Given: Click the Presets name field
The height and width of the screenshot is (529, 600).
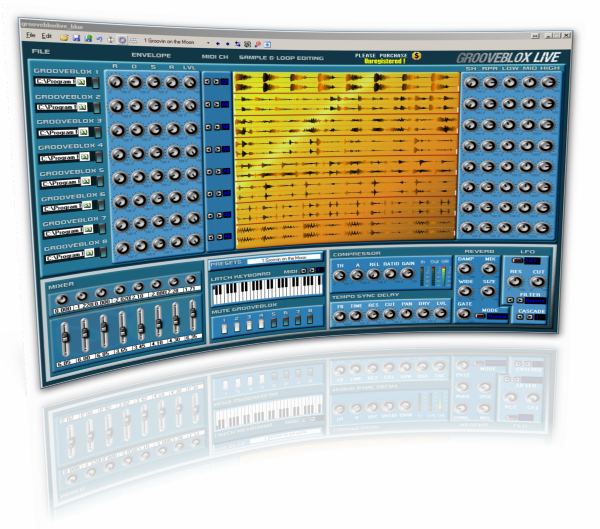Looking at the screenshot, I should (284, 259).
